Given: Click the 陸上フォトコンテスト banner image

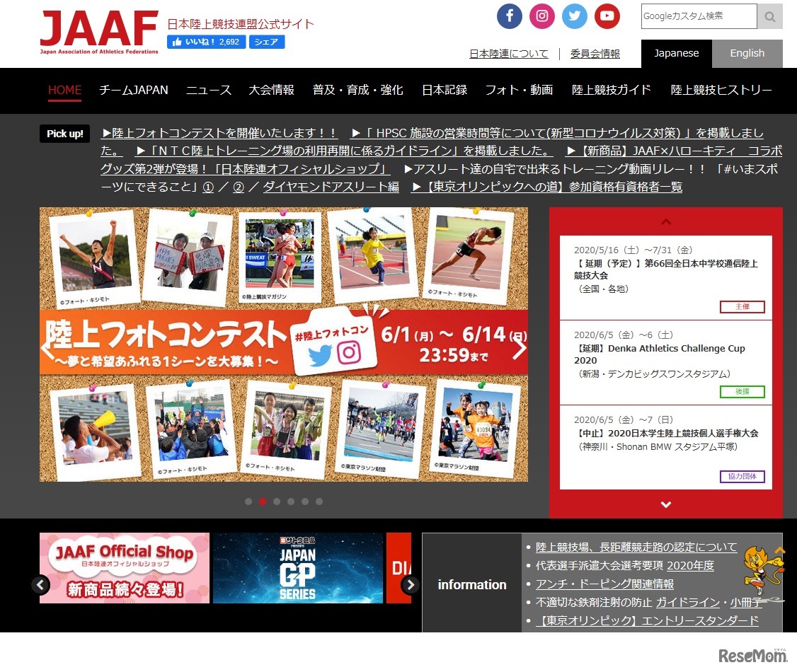Looking at the screenshot, I should point(284,344).
